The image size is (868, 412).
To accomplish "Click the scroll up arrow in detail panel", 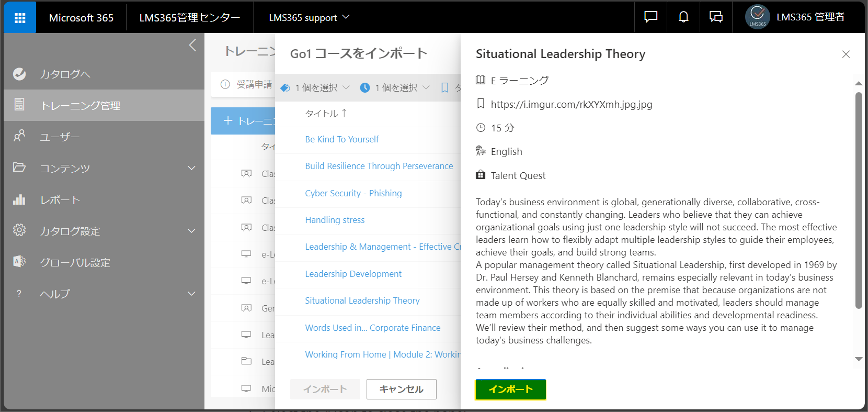I will 859,83.
